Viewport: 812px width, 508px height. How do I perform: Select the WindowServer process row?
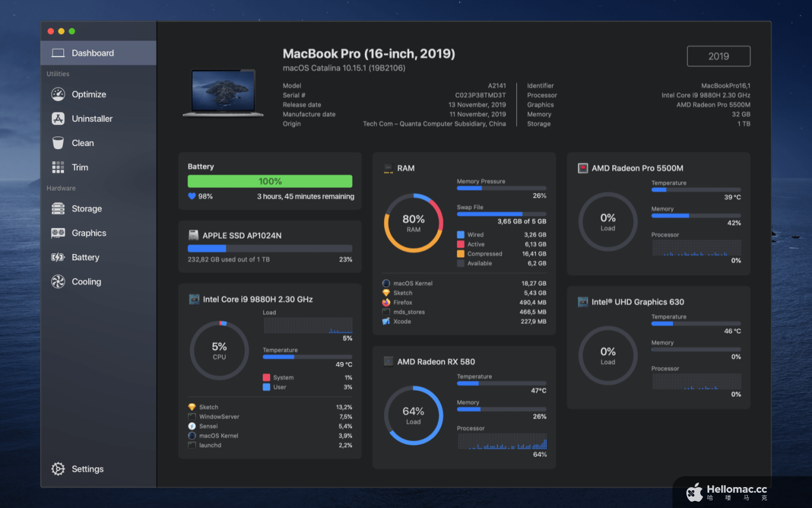coord(270,417)
